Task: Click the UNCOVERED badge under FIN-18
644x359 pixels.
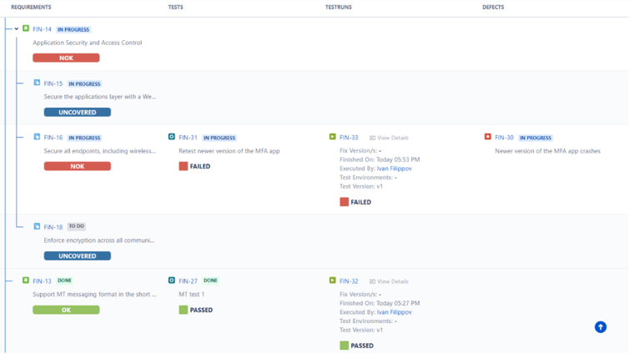Action: [x=77, y=256]
